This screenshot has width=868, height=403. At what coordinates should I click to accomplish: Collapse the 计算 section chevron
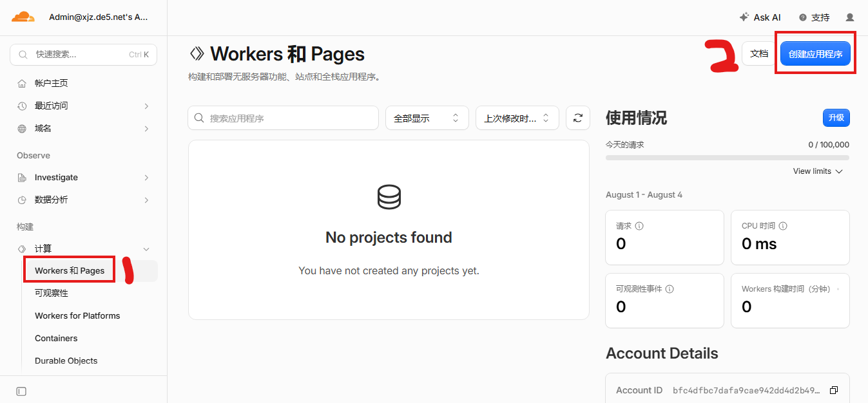point(146,248)
